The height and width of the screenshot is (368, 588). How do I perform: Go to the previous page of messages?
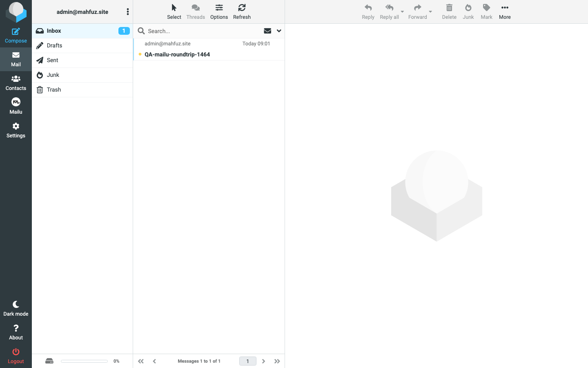[x=154, y=361]
